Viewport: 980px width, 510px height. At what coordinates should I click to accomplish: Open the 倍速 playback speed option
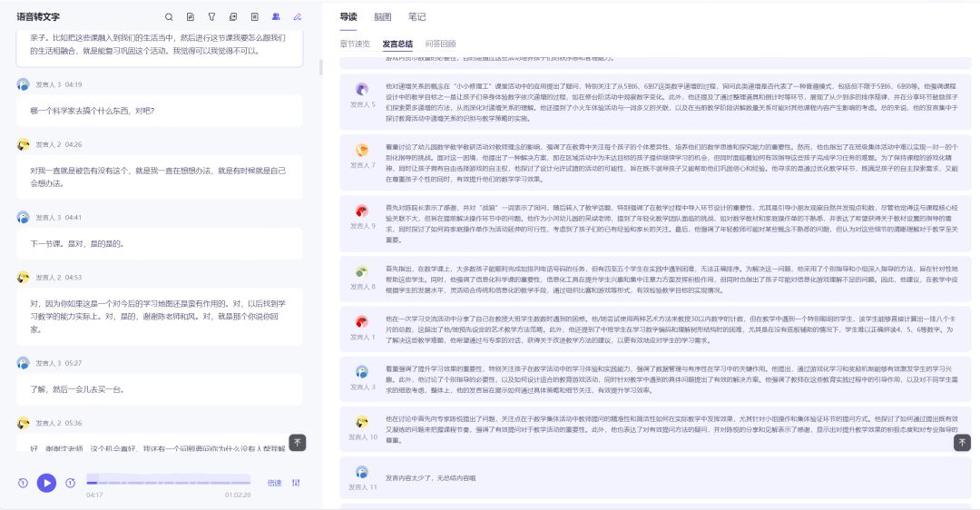pos(274,483)
